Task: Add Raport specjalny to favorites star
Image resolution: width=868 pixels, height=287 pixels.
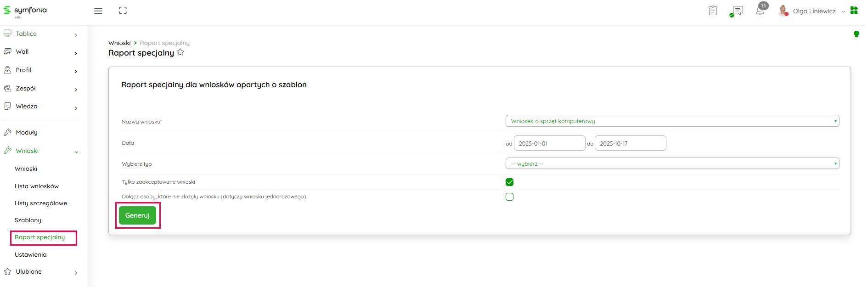Action: click(180, 52)
